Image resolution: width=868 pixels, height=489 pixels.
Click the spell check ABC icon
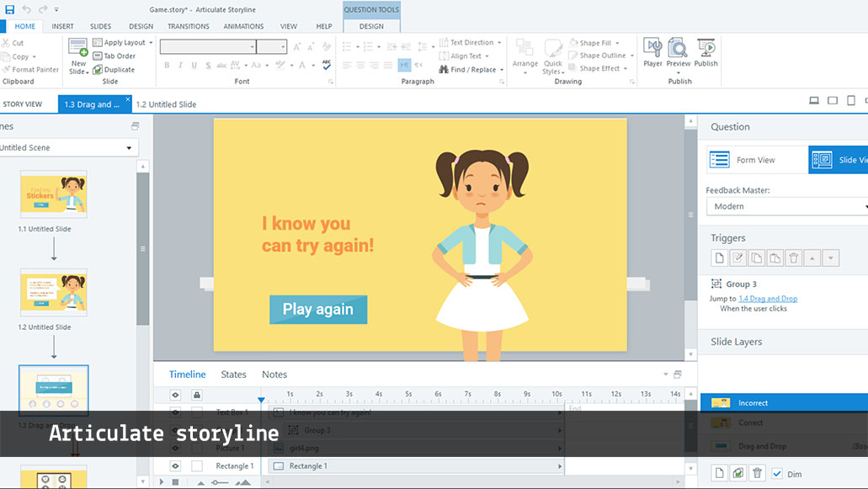(326, 65)
